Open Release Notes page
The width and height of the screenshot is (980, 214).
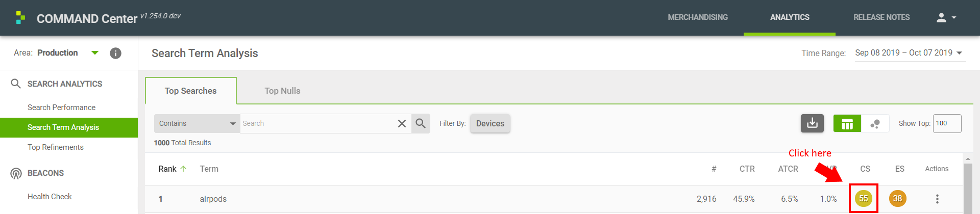tap(881, 17)
